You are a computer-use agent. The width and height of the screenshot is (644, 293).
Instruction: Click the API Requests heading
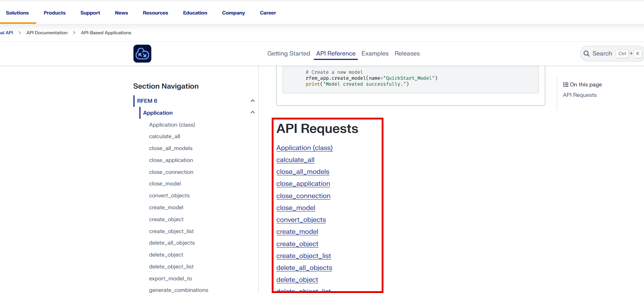click(317, 128)
